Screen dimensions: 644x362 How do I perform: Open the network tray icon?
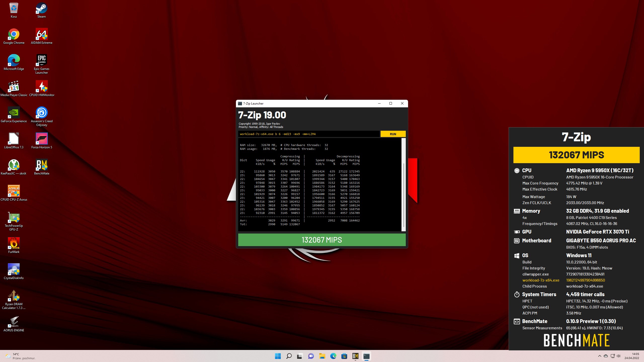[x=613, y=356]
